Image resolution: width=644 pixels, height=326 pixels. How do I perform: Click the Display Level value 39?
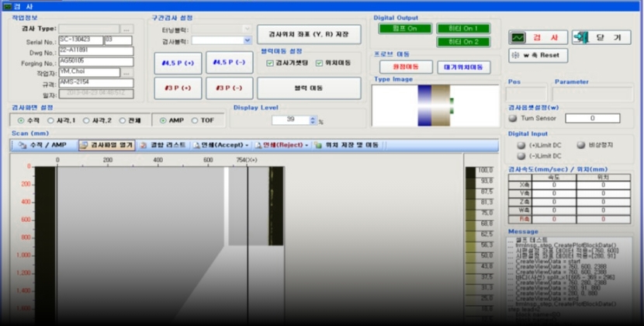coord(291,120)
